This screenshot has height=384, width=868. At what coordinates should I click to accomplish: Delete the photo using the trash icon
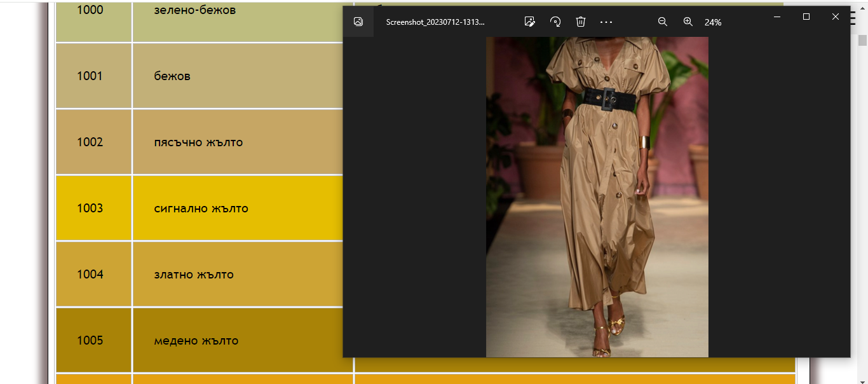click(581, 22)
